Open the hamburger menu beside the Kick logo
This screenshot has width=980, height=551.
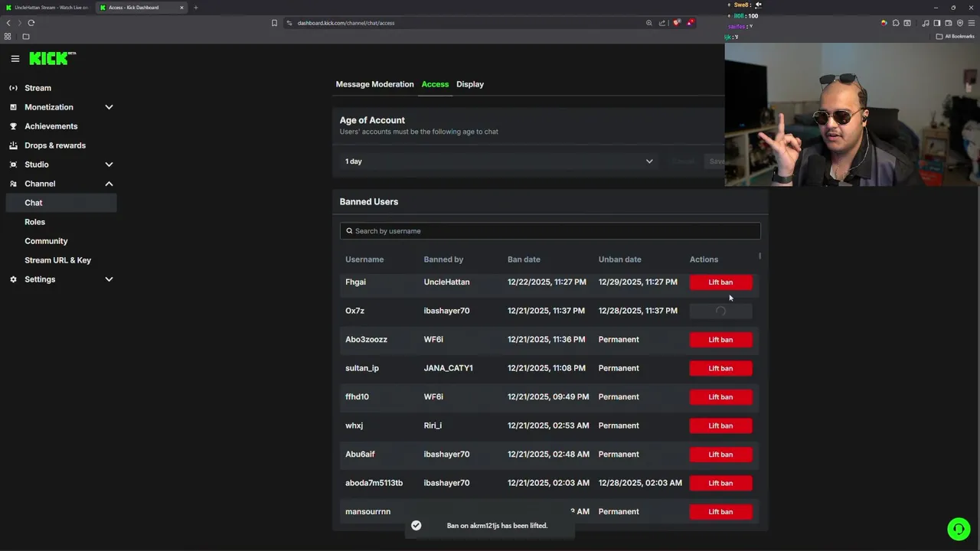coord(15,58)
